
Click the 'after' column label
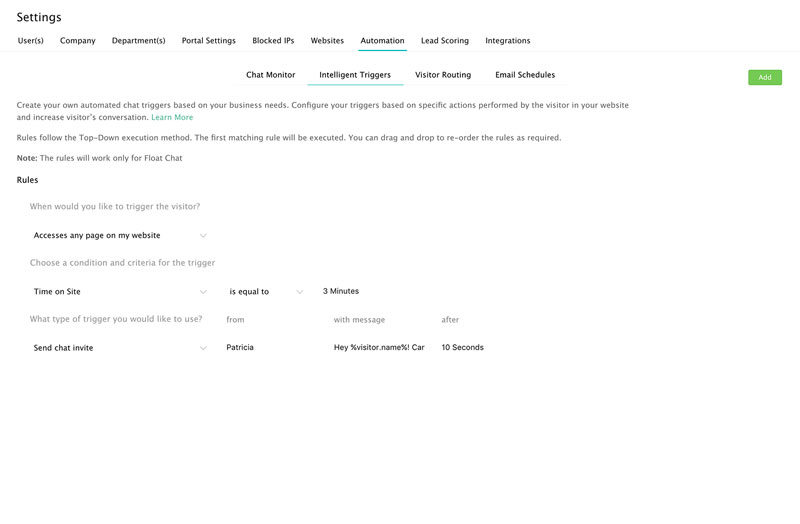click(x=450, y=320)
